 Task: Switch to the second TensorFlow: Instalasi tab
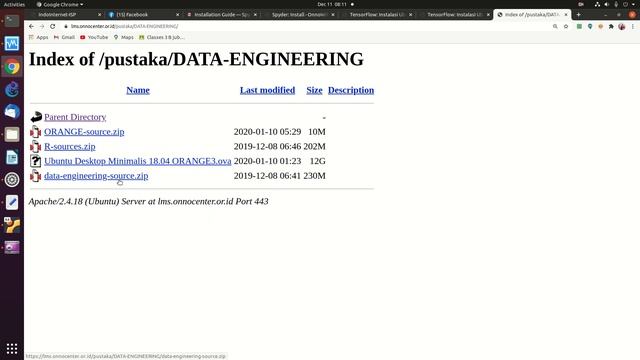454,14
